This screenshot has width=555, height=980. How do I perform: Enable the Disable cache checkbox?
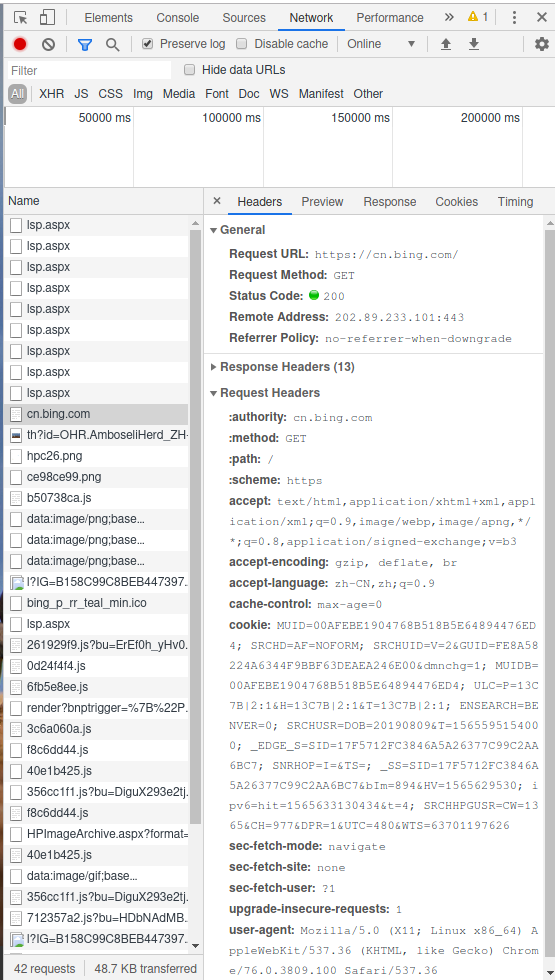[x=241, y=44]
